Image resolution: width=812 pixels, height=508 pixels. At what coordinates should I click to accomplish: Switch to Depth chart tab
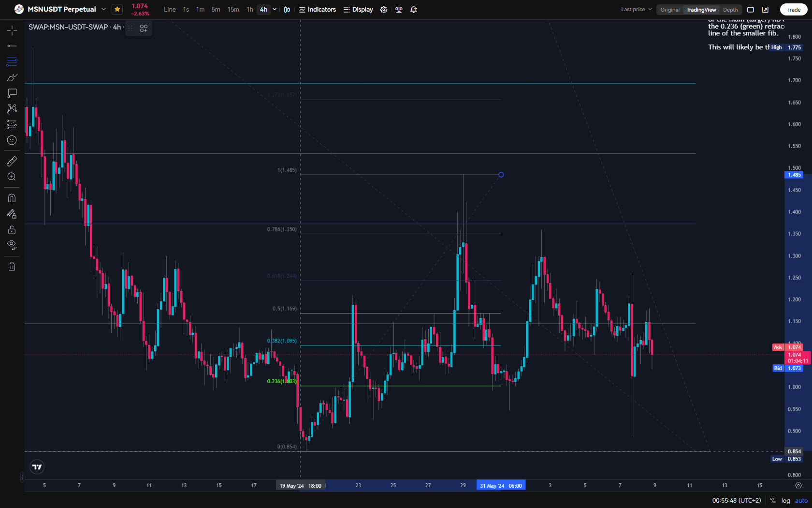(731, 10)
